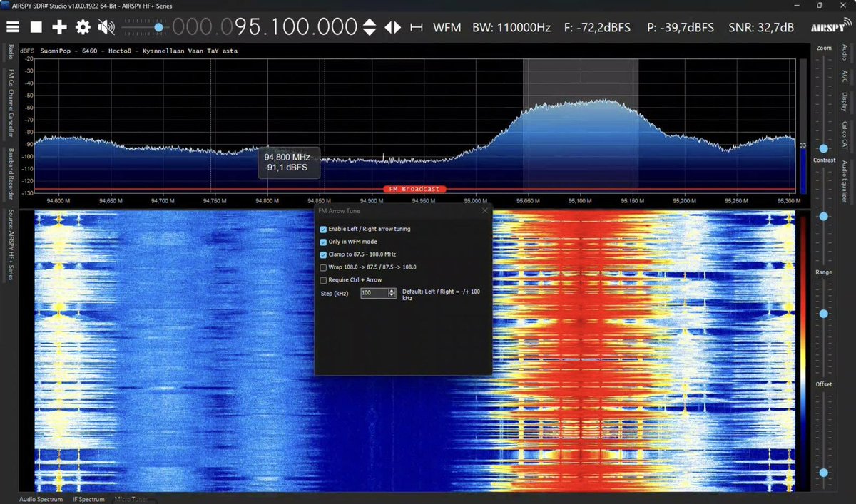Click the red FM Broadcast band label
Viewport: 856px width, 504px height.
point(415,189)
